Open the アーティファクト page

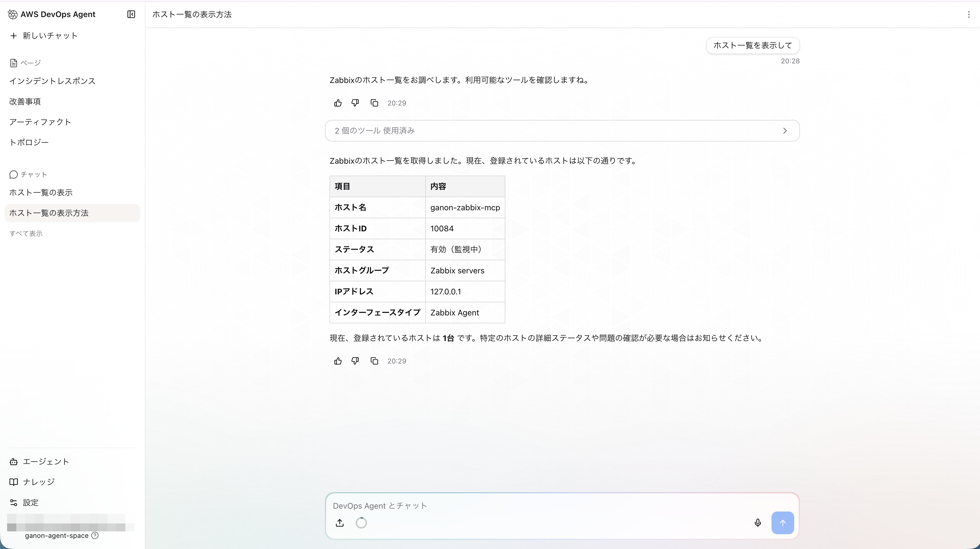point(40,122)
